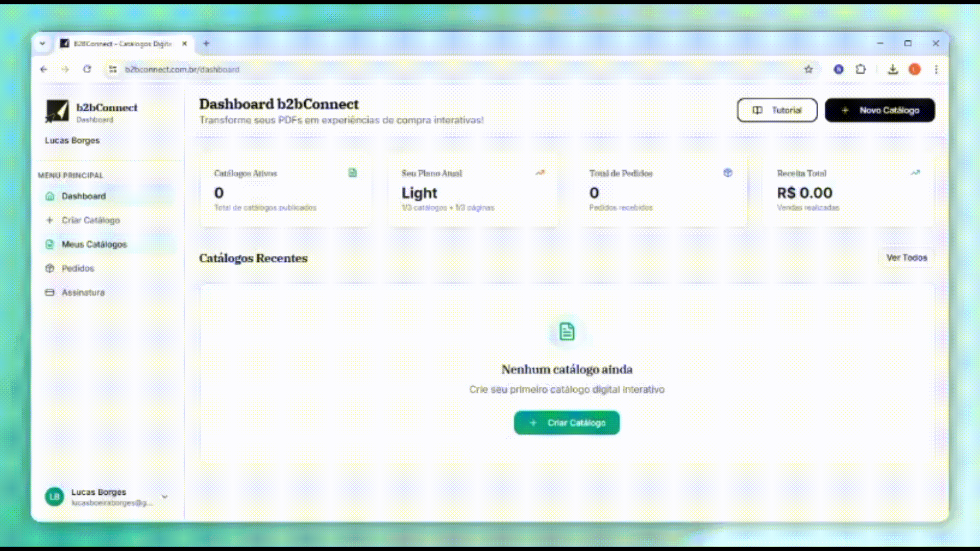This screenshot has width=980, height=551.
Task: Click the orange browser profile avatar
Action: click(x=915, y=69)
